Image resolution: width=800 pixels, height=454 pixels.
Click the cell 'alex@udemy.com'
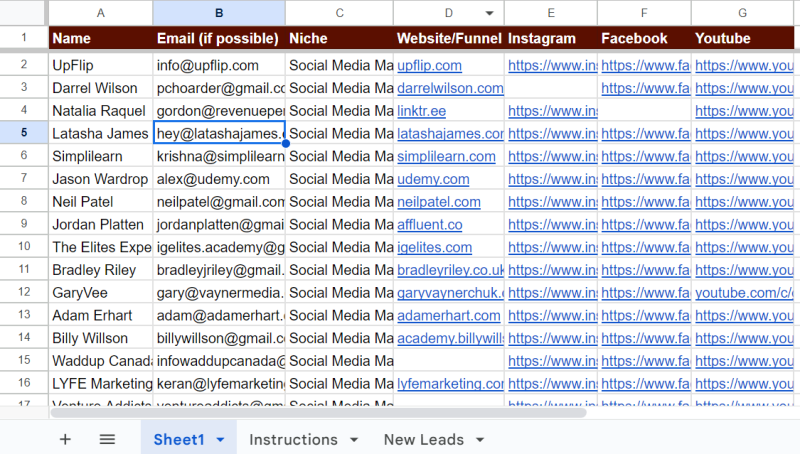219,179
